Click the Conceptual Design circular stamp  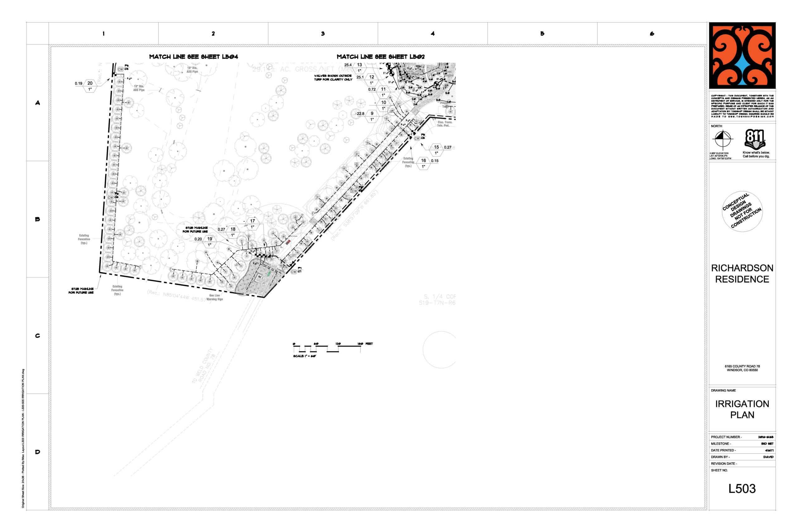[742, 211]
